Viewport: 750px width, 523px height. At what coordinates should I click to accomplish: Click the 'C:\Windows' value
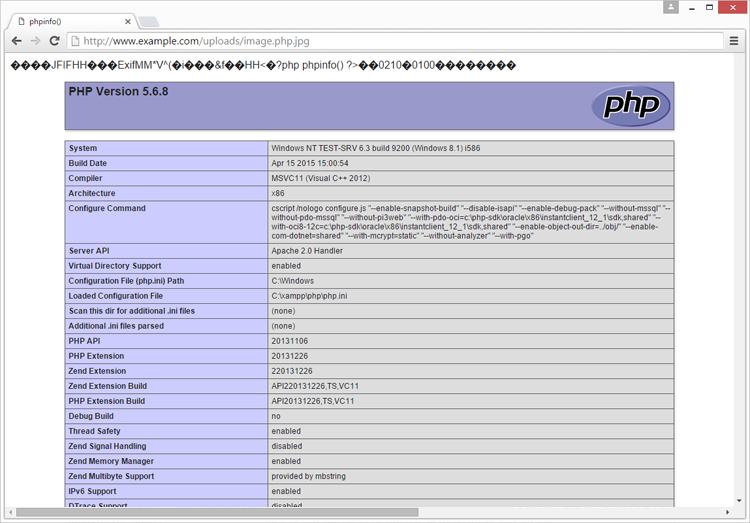293,281
